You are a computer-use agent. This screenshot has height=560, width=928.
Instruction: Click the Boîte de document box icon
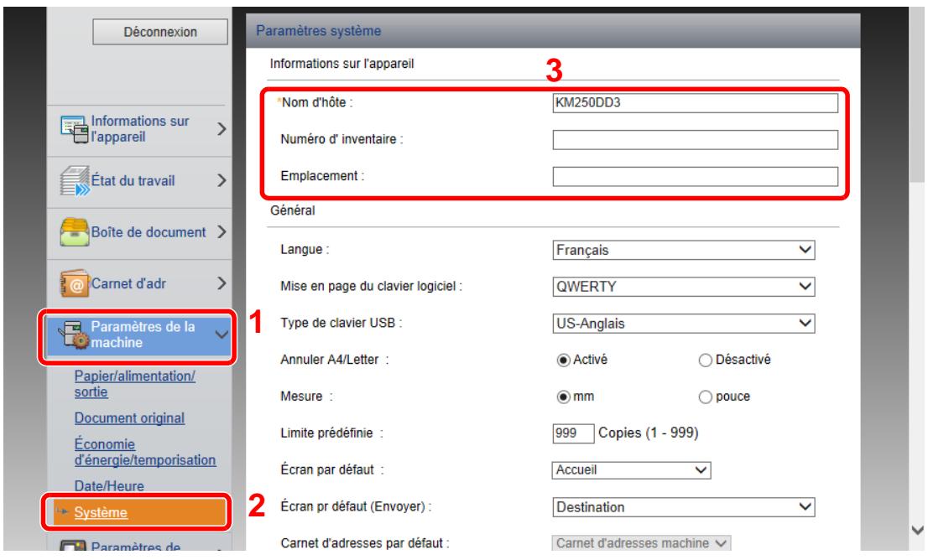pos(75,232)
